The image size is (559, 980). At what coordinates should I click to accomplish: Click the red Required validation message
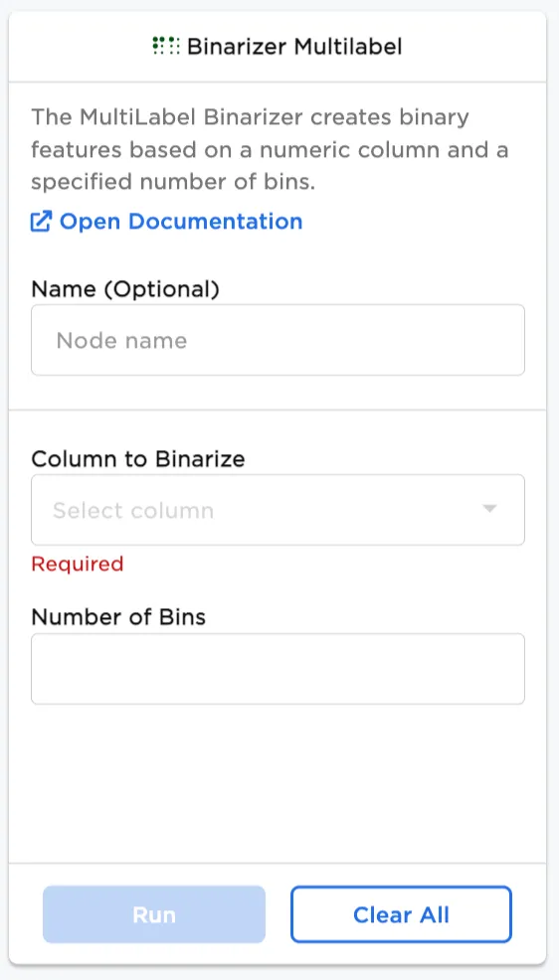coord(78,564)
